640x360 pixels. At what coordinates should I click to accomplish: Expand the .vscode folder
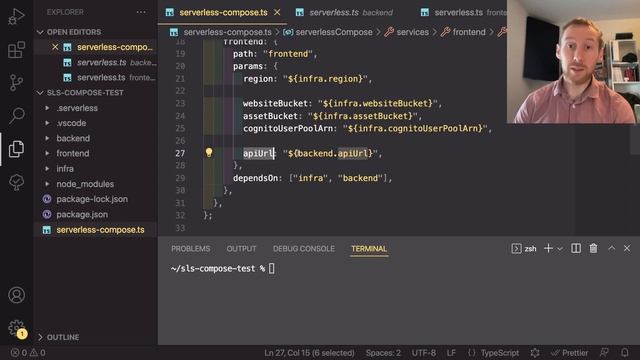click(71, 123)
